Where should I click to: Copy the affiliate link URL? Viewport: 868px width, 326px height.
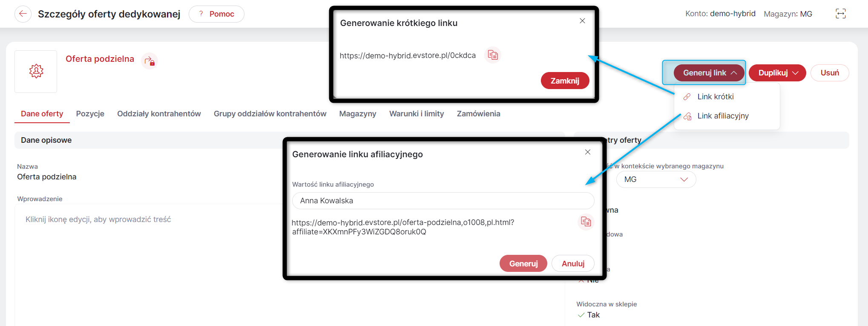coord(586,222)
